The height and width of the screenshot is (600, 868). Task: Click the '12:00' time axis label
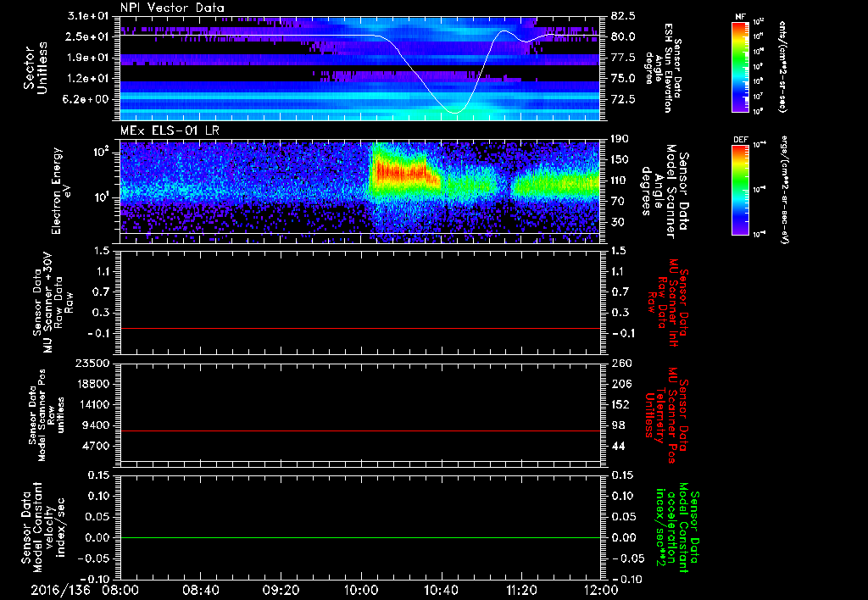point(601,590)
